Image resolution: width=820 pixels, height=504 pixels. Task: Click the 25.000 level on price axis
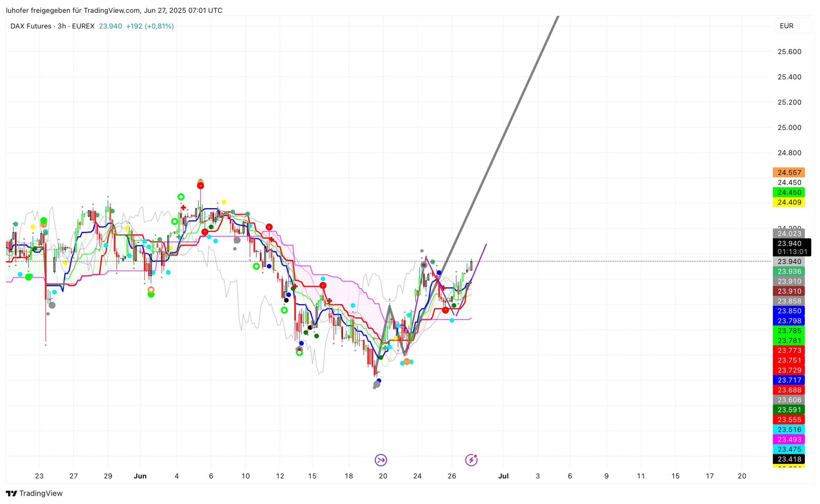pos(789,128)
